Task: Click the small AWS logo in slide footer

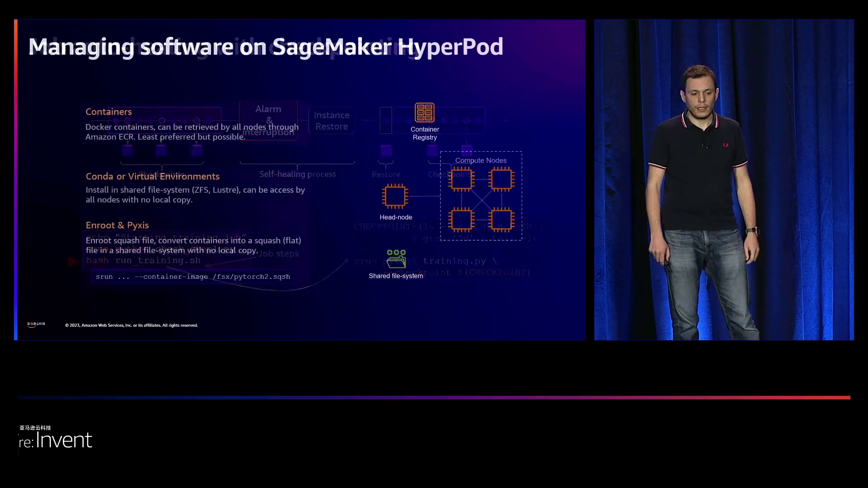Action: tap(36, 324)
